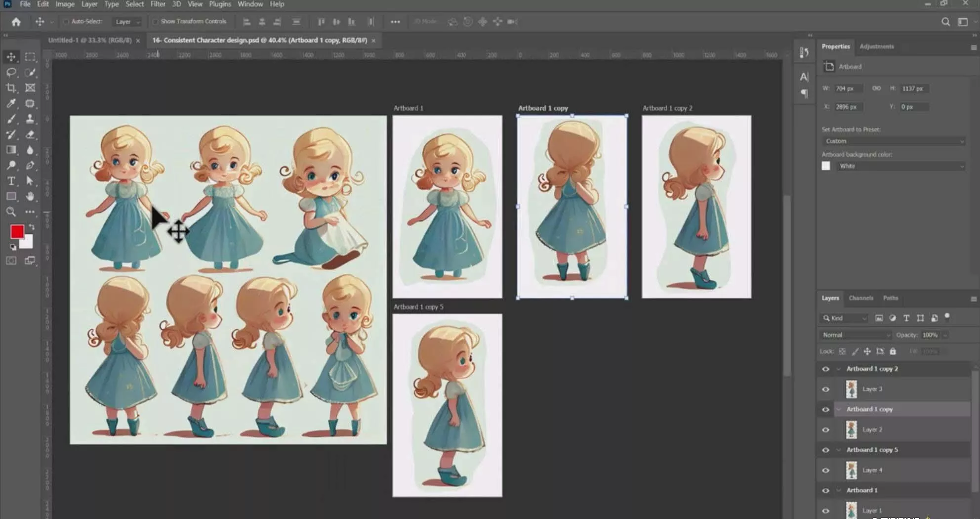Image resolution: width=980 pixels, height=519 pixels.
Task: Click the artboard width input field
Action: click(x=848, y=88)
